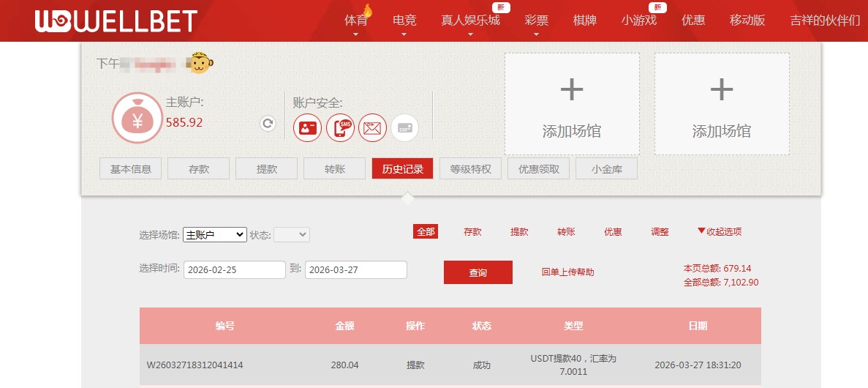The image size is (868, 388).
Task: Open the bank card security icon
Action: (x=405, y=128)
